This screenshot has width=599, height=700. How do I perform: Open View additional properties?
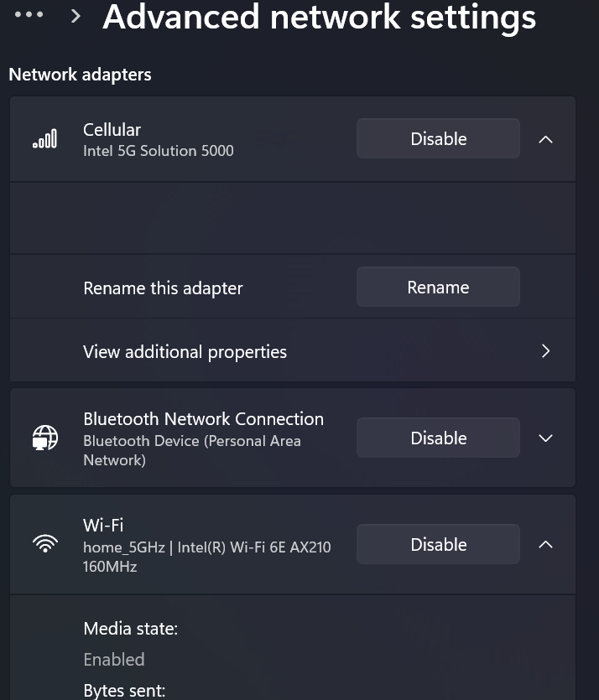[185, 351]
